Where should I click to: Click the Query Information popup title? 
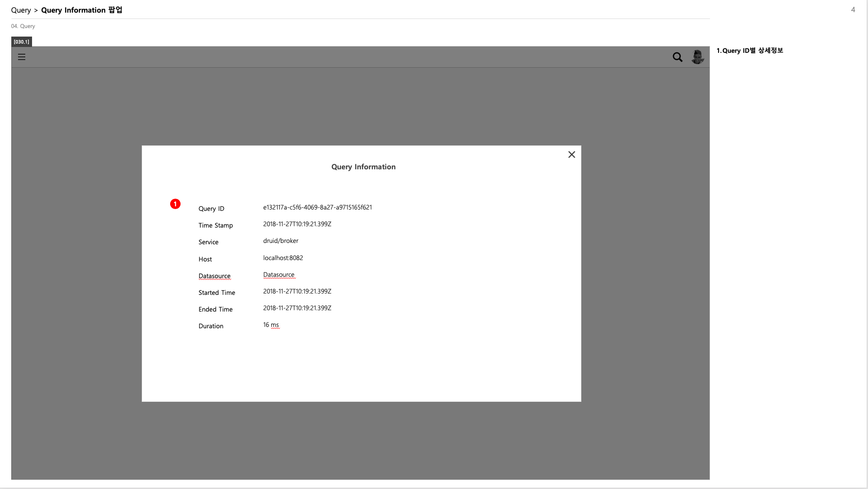coord(363,167)
